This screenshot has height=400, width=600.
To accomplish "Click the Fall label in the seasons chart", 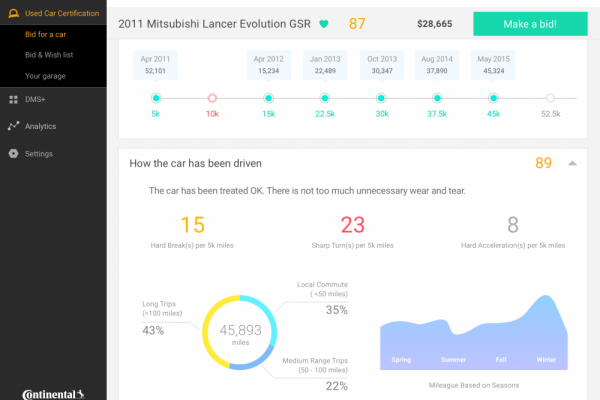I will pyautogui.click(x=501, y=360).
